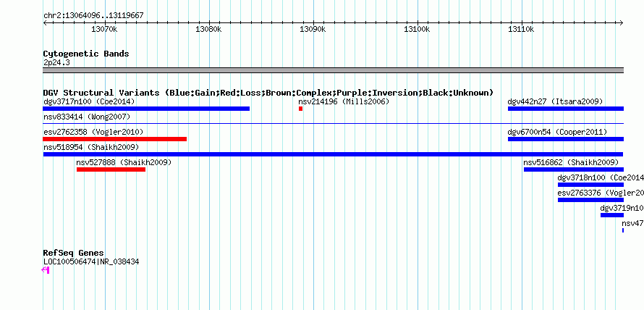
Task: Open nsv527888 (Shaikh2009) label
Action: click(124, 162)
